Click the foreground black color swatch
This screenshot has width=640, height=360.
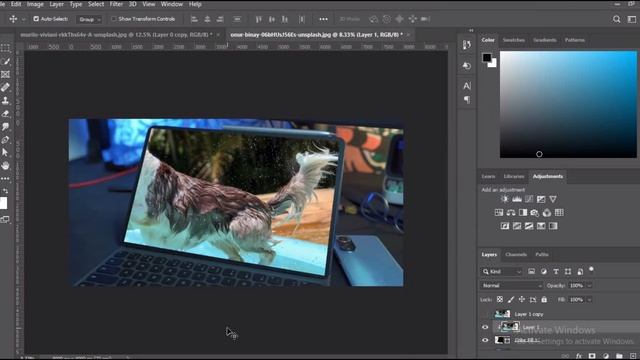pyautogui.click(x=486, y=58)
